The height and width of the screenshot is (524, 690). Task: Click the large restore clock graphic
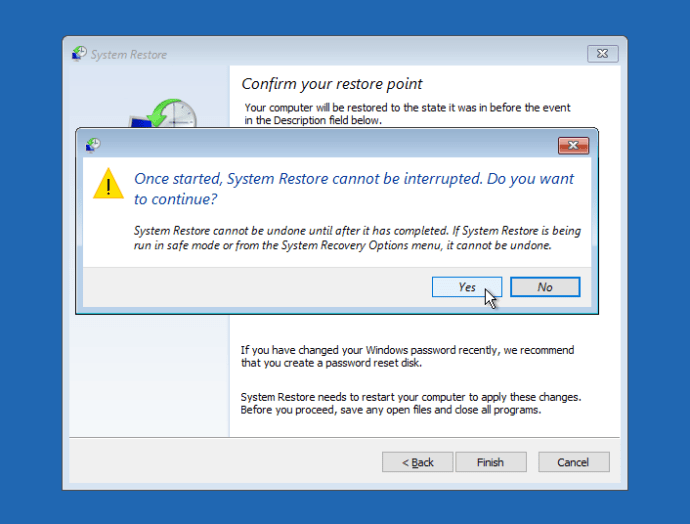[x=164, y=114]
